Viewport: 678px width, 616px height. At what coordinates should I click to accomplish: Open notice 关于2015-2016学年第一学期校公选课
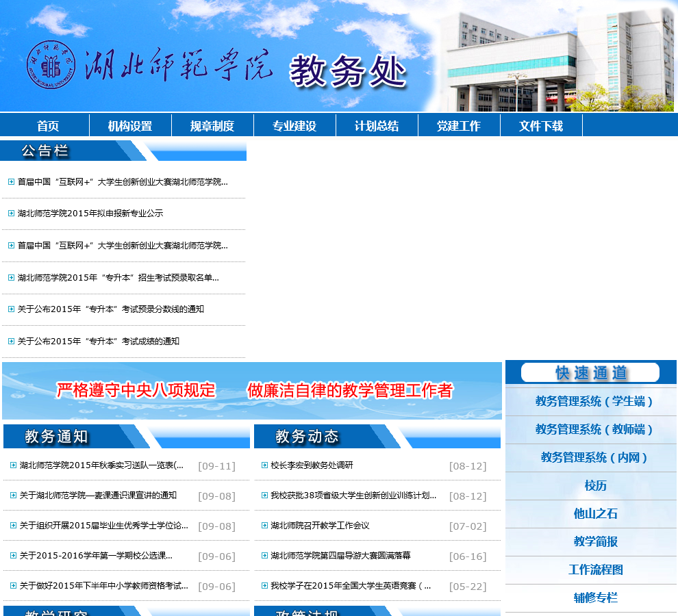point(96,556)
